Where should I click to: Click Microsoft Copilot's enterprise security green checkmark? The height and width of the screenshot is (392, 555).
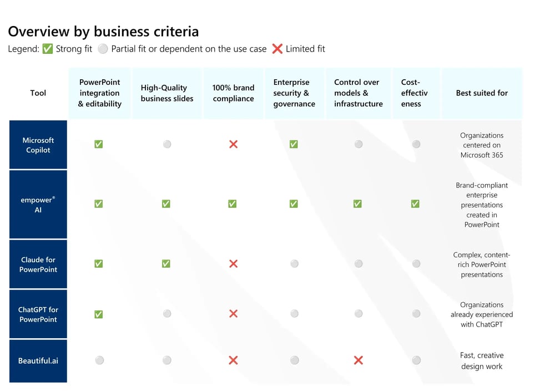point(294,144)
